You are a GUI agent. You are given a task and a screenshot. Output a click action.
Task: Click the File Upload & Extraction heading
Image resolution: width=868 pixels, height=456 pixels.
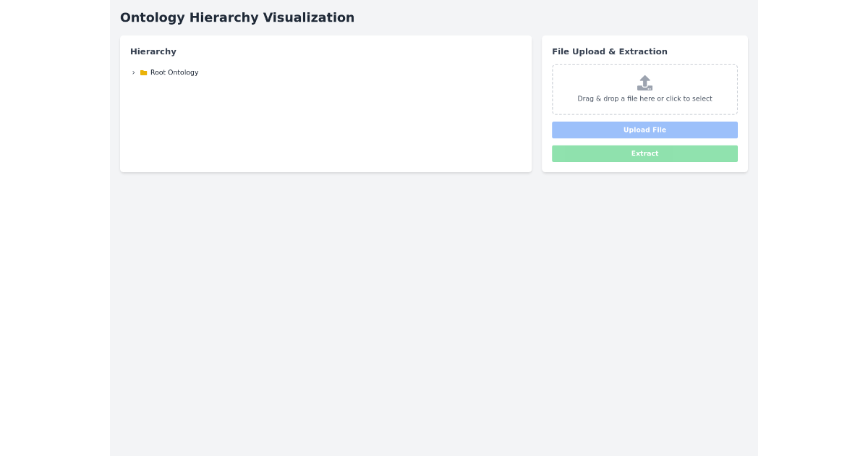click(609, 51)
